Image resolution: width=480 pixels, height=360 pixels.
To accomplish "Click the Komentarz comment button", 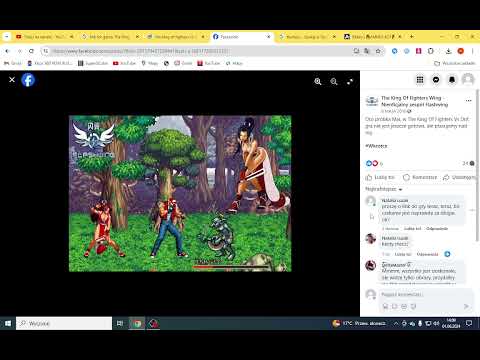I will point(420,177).
